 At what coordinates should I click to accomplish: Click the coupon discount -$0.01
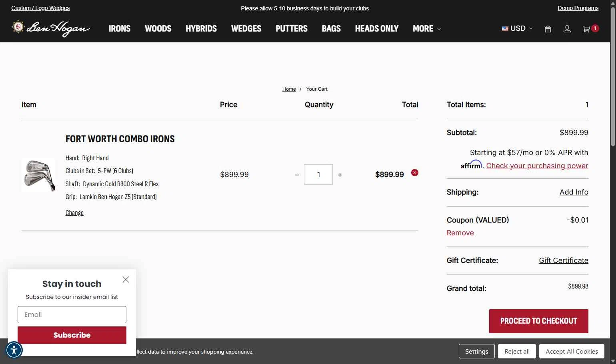tap(577, 220)
